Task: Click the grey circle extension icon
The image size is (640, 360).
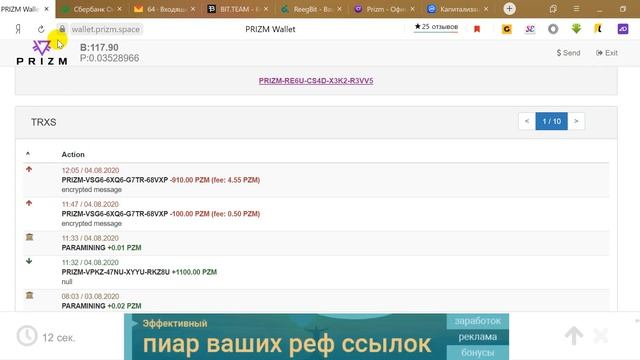Action: point(553,29)
